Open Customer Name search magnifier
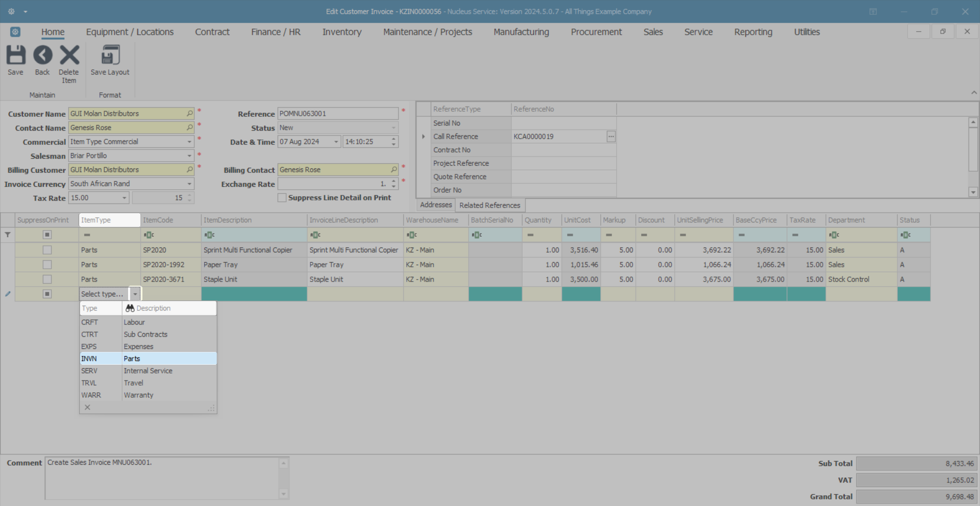The image size is (980, 506). pos(189,114)
